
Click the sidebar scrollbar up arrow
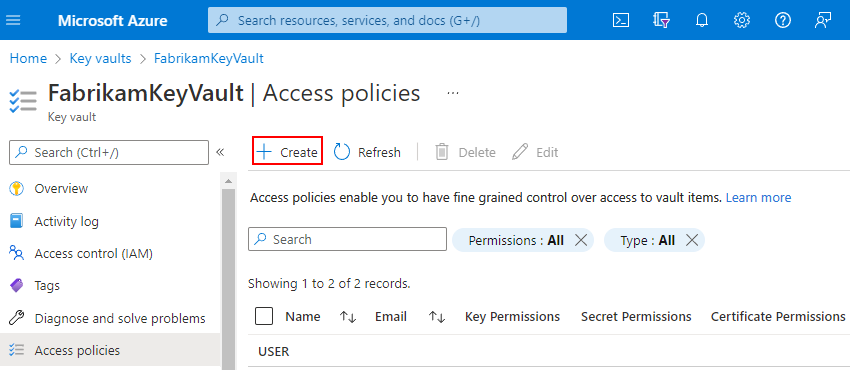tap(228, 181)
